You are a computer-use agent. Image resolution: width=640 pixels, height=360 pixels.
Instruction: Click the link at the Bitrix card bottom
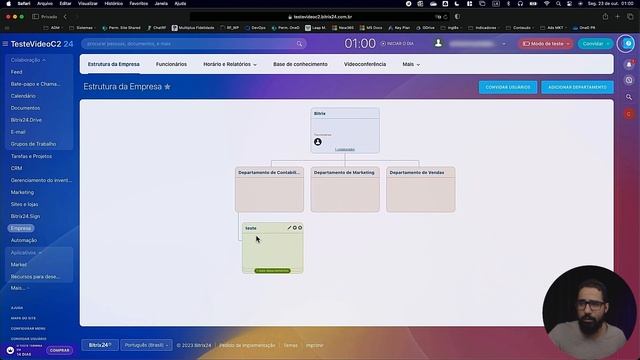pos(345,149)
